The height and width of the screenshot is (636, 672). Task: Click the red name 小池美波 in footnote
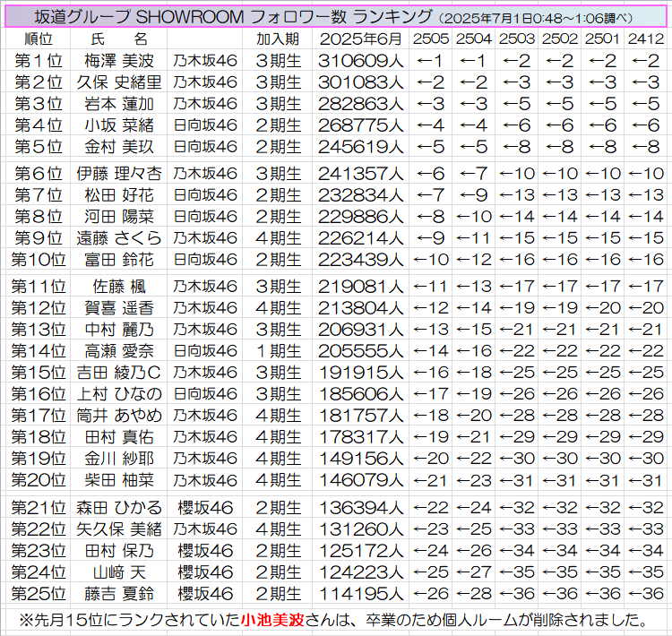click(272, 619)
